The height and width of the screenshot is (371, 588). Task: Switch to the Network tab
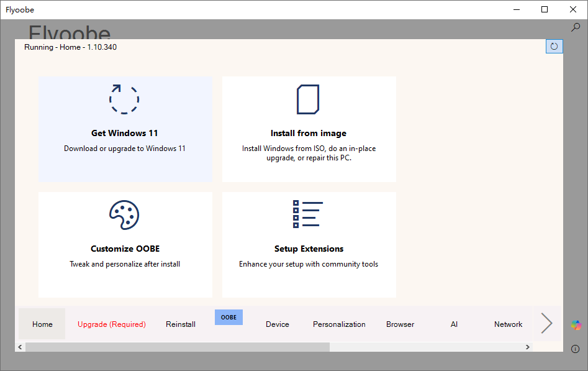click(508, 324)
